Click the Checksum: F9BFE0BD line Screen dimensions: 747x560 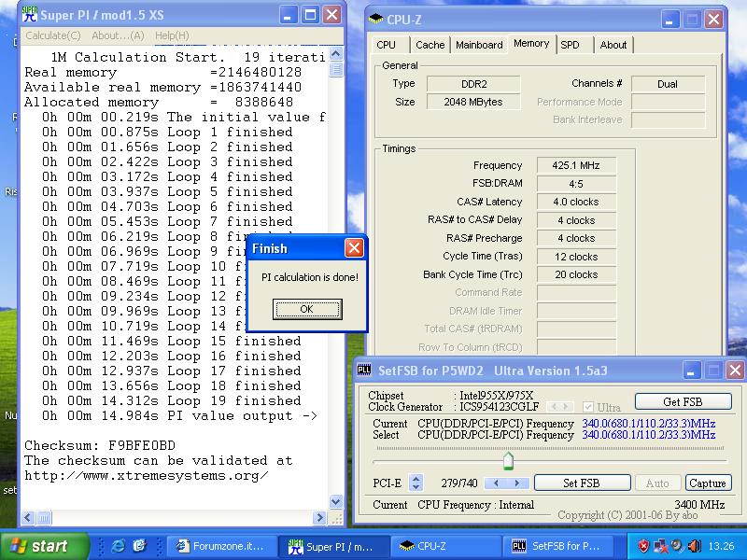point(100,446)
